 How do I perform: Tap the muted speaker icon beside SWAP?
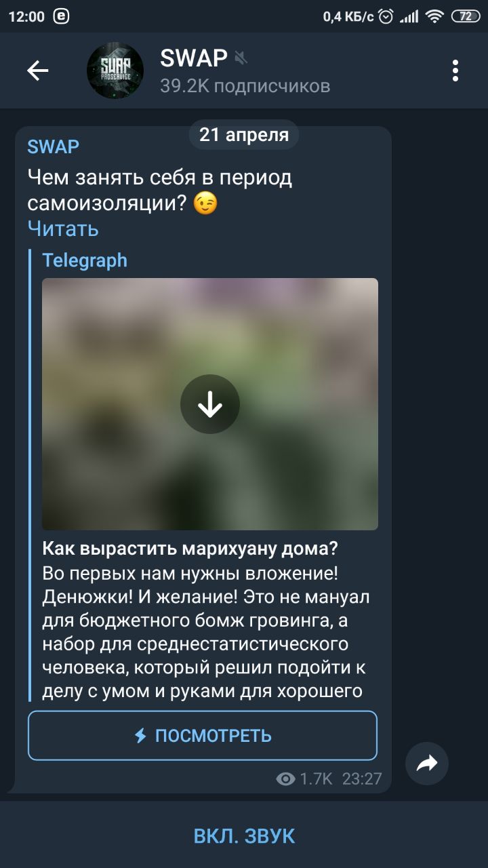(241, 59)
